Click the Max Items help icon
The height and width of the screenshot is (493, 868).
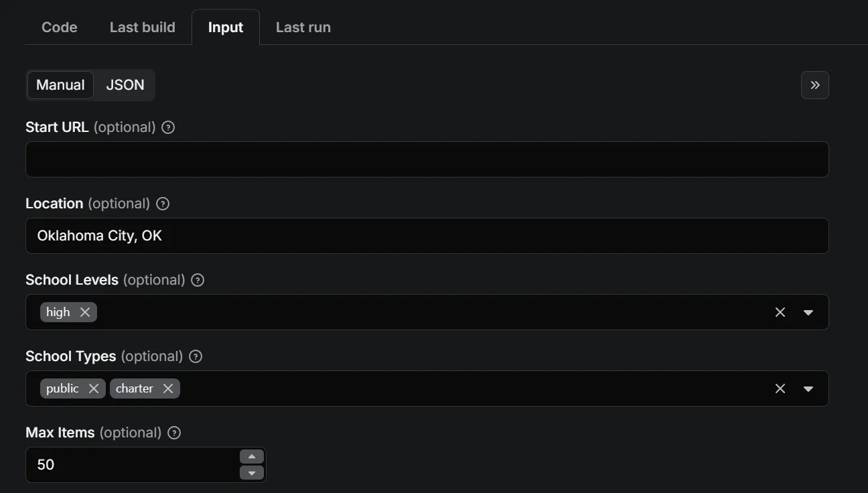[174, 433]
